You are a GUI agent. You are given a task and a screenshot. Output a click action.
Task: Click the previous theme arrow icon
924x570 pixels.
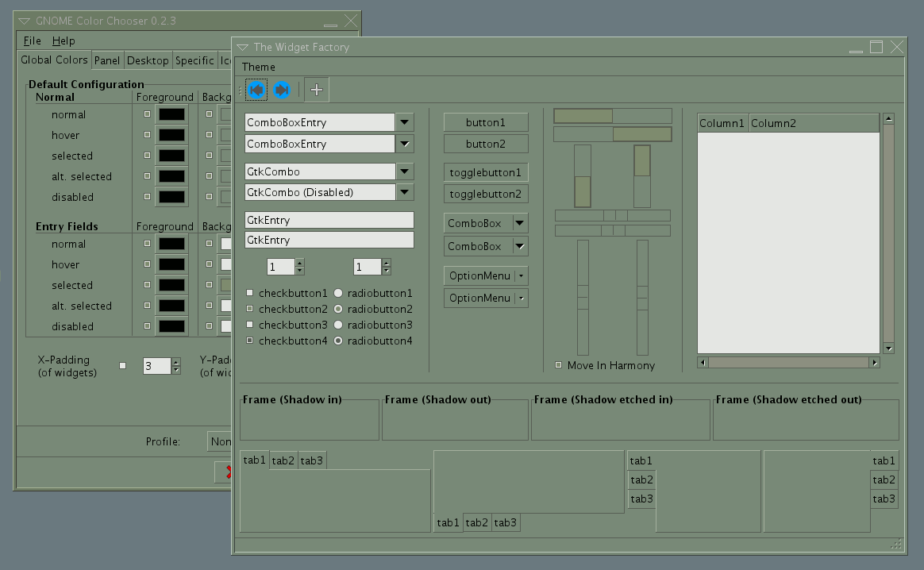[x=256, y=90]
